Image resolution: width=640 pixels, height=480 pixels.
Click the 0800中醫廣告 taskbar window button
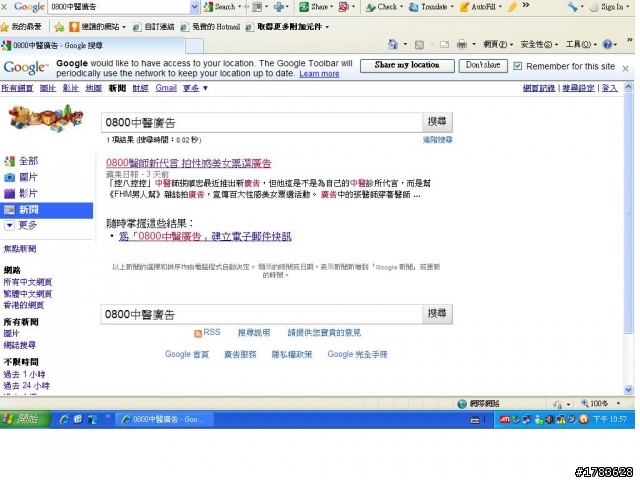(x=164, y=420)
